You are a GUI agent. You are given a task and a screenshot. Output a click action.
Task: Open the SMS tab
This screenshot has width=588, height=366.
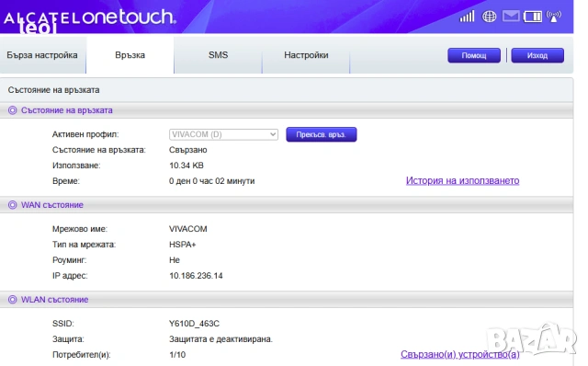(x=219, y=55)
